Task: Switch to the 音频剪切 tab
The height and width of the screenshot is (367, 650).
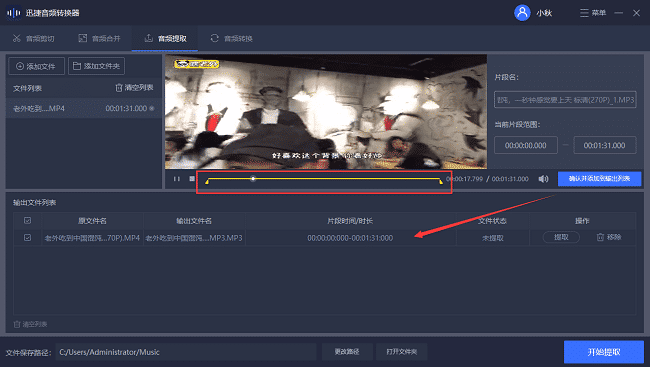Action: (x=34, y=39)
